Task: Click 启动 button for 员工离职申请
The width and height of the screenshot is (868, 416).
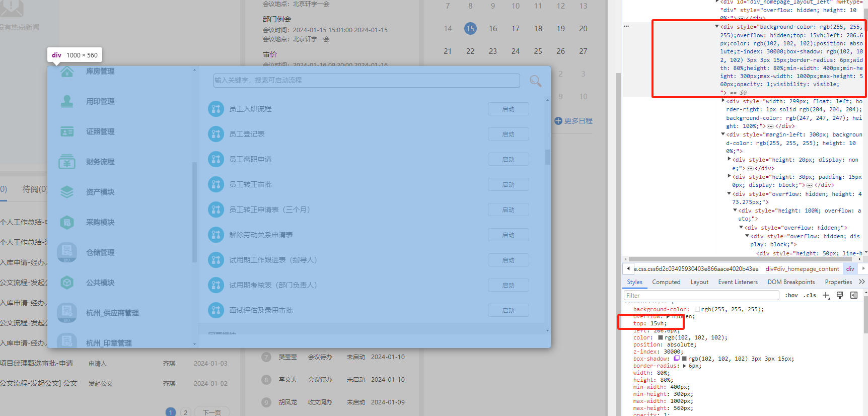Action: click(x=508, y=159)
